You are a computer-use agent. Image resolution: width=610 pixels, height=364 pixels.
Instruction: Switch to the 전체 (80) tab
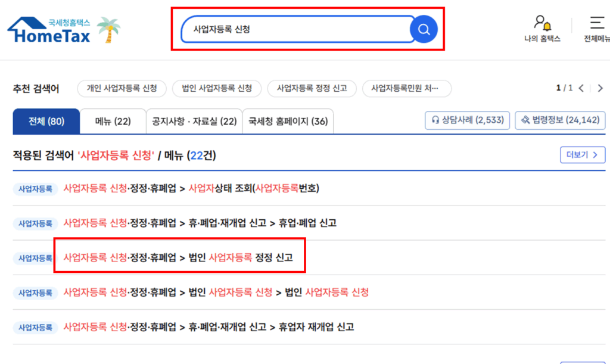[x=46, y=121]
